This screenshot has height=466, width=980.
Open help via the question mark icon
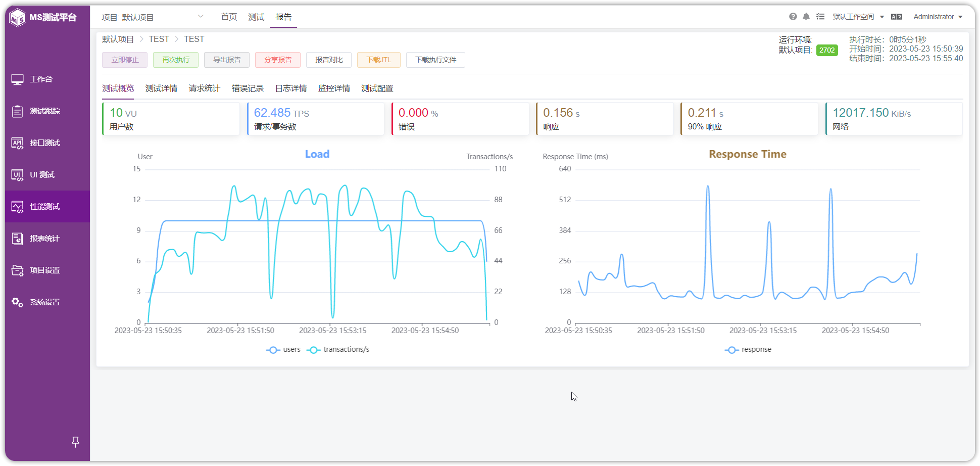click(x=793, y=17)
